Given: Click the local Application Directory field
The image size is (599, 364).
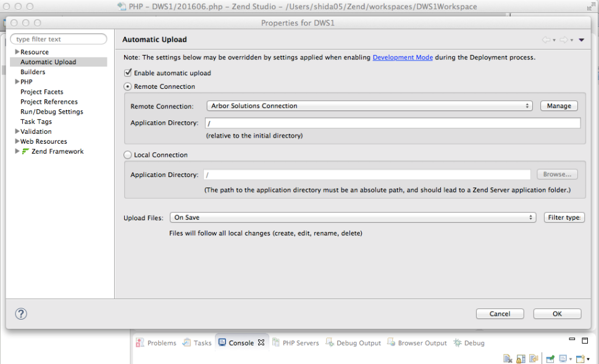Looking at the screenshot, I should [367, 175].
